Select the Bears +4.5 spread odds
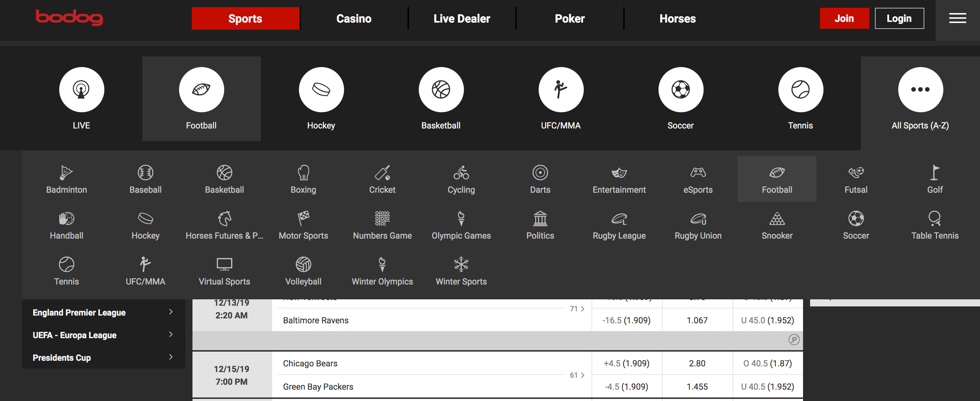This screenshot has height=401, width=980. coord(626,363)
